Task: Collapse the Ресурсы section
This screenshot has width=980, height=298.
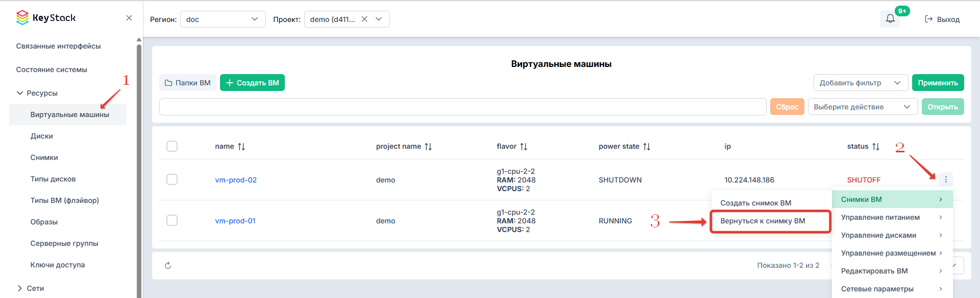Action: [37, 93]
